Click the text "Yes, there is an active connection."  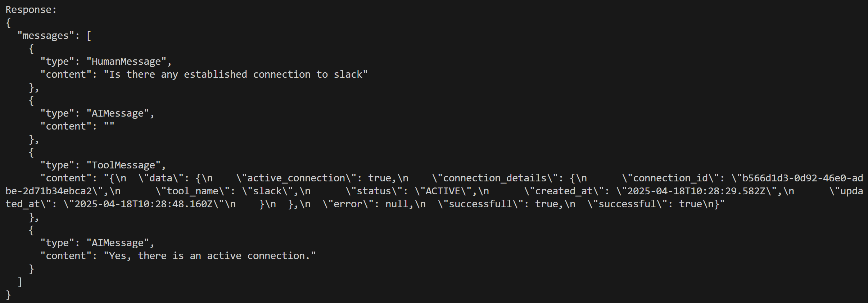(210, 256)
